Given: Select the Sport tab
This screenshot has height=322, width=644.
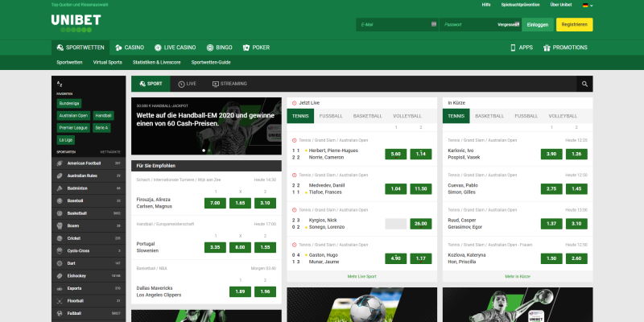Looking at the screenshot, I should [x=151, y=84].
